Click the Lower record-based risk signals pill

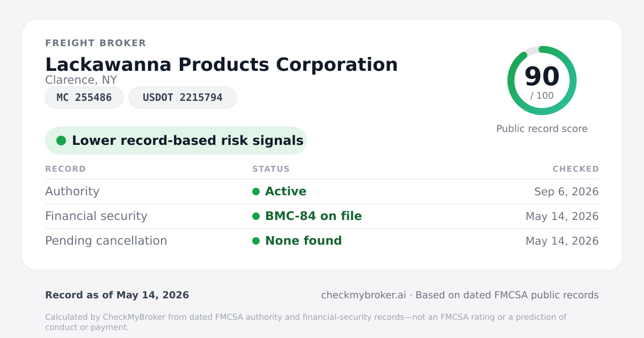pyautogui.click(x=176, y=141)
